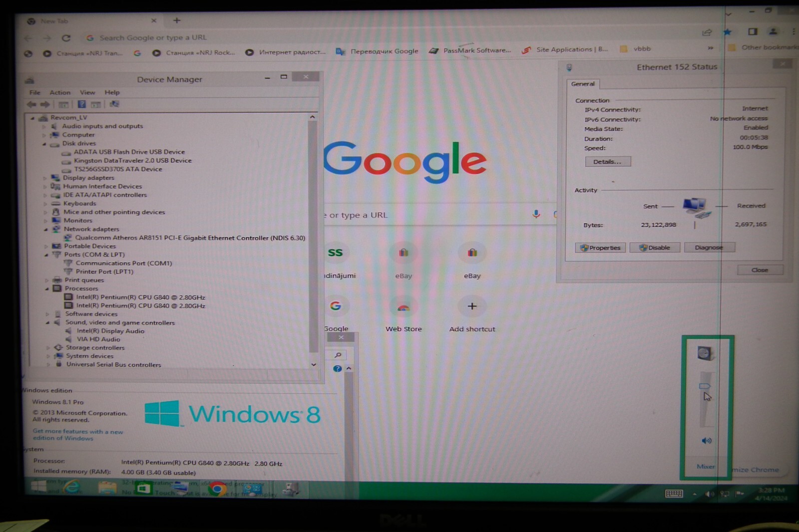The image size is (799, 532).
Task: Mute speakers via volume popup speaker icon
Action: (x=706, y=441)
